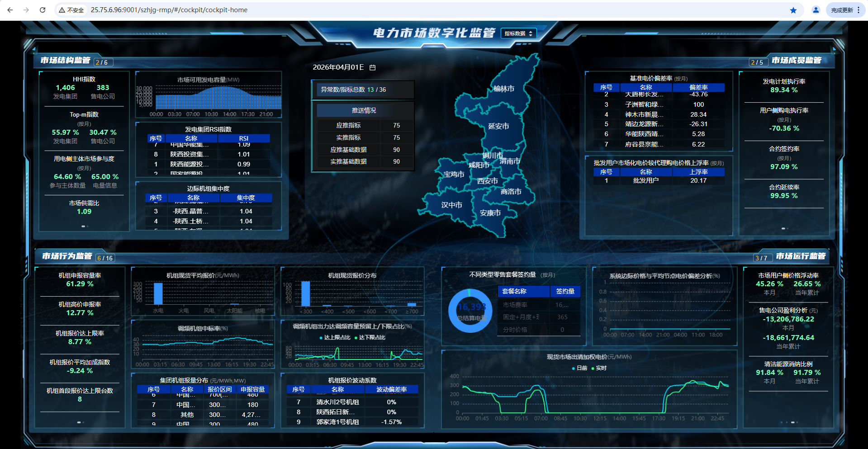The width and height of the screenshot is (868, 449).
Task: Open the calendar icon beside the date
Action: [x=373, y=67]
